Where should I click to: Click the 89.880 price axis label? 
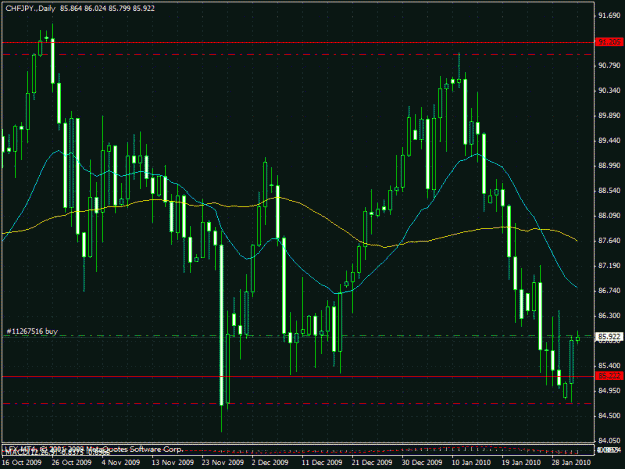[x=609, y=116]
